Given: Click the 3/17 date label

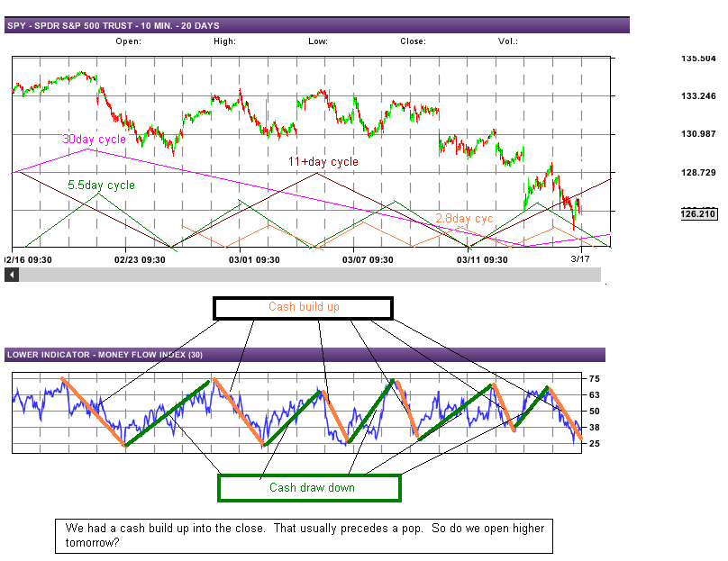Looking at the screenshot, I should point(580,259).
